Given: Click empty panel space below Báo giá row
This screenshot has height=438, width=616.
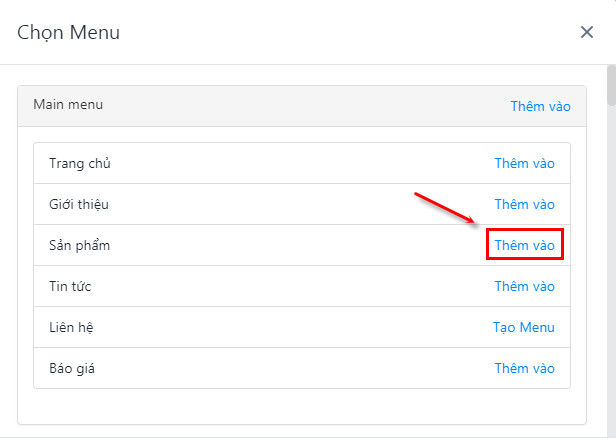Looking at the screenshot, I should (300, 405).
